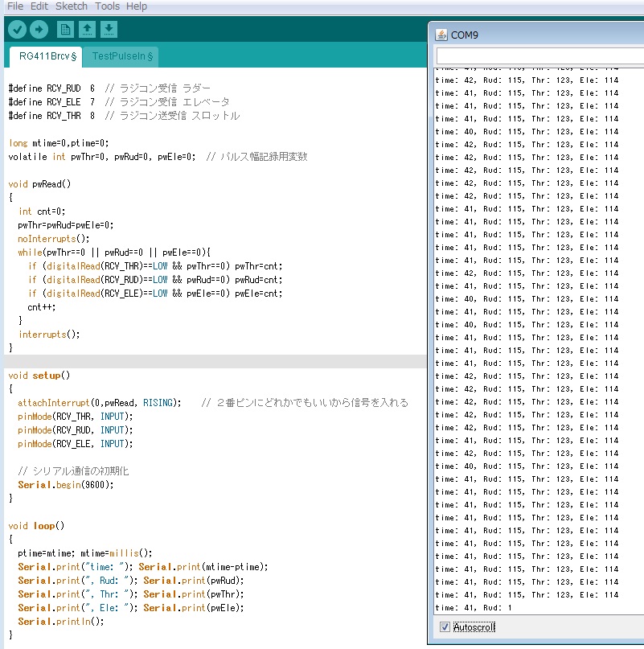Toggle the Autoscroll checkbox
The width and height of the screenshot is (644, 649).
tap(445, 626)
